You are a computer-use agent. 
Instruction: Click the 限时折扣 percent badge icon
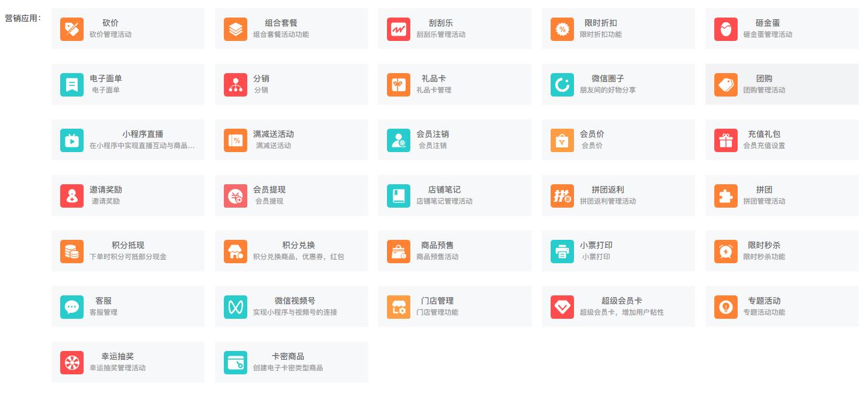562,29
